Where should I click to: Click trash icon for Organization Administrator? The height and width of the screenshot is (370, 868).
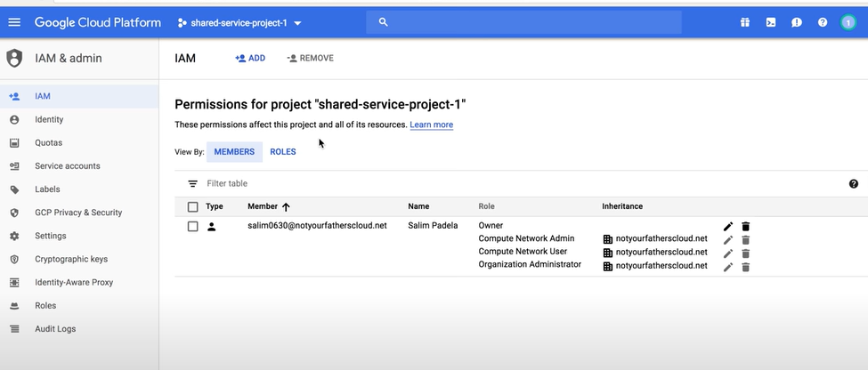coord(746,267)
